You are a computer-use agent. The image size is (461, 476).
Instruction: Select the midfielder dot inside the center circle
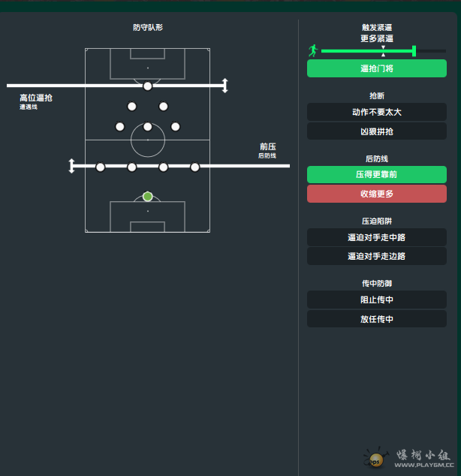pos(148,127)
